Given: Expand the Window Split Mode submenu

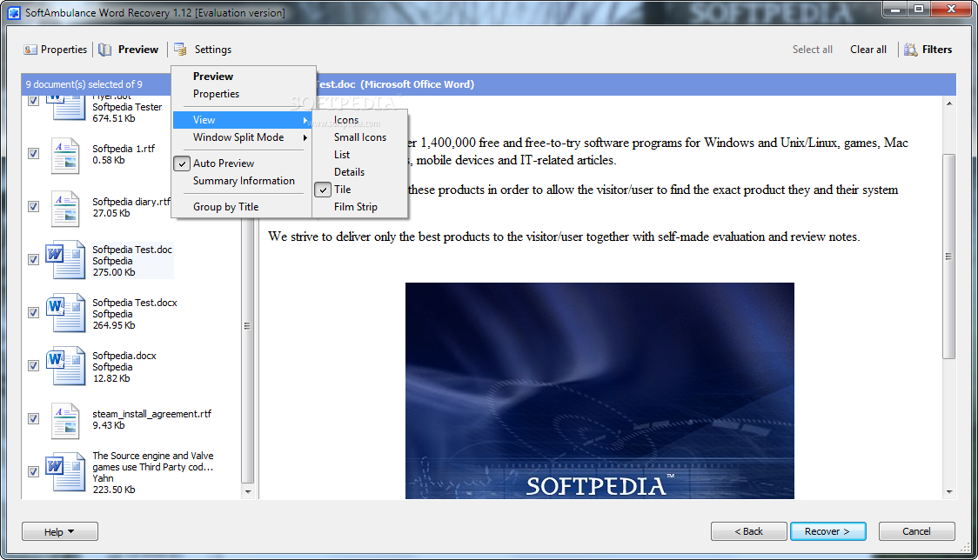Looking at the screenshot, I should (242, 137).
